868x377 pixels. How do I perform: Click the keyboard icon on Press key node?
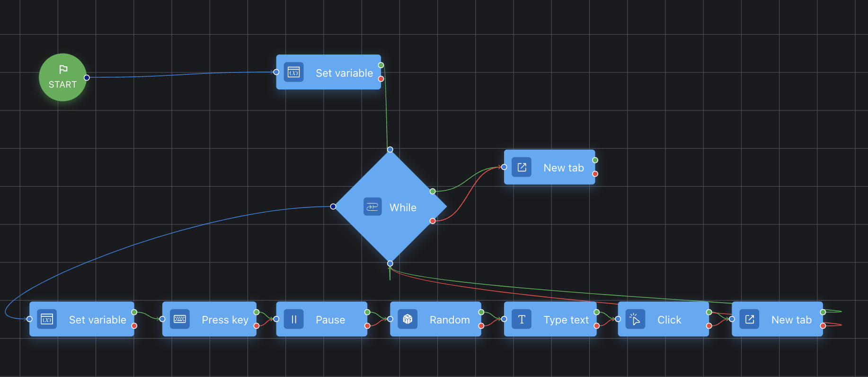click(180, 319)
